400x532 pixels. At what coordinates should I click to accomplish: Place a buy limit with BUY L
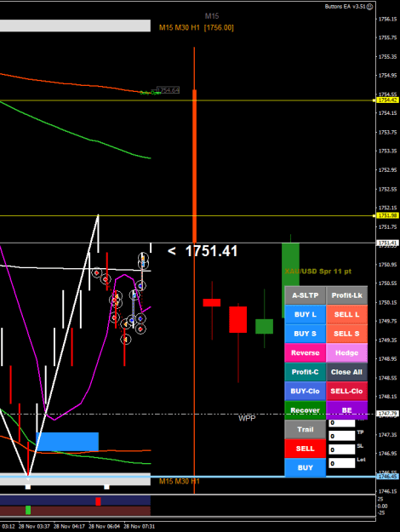305,314
